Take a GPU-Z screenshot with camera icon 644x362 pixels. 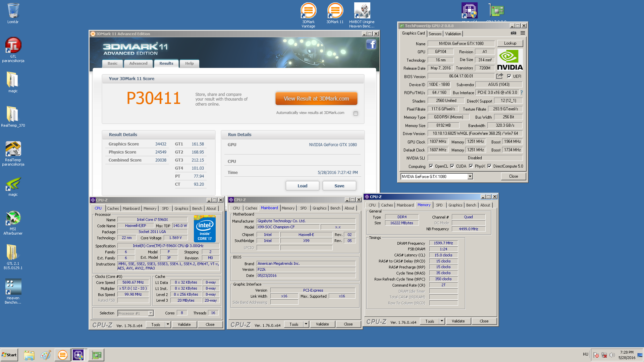click(x=513, y=33)
